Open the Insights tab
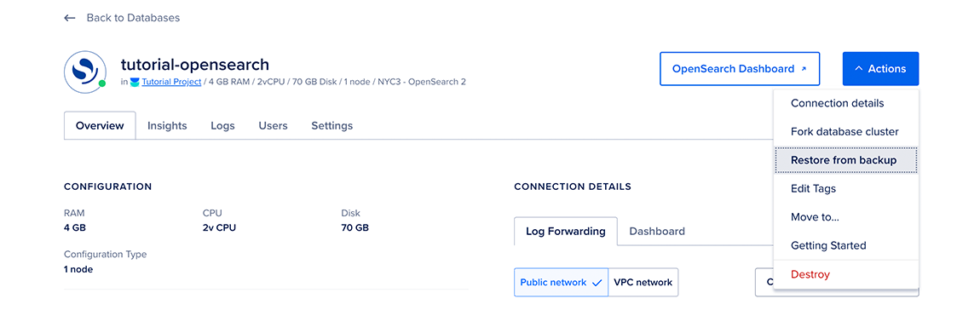Viewport: 980px width, 310px height. point(167,126)
